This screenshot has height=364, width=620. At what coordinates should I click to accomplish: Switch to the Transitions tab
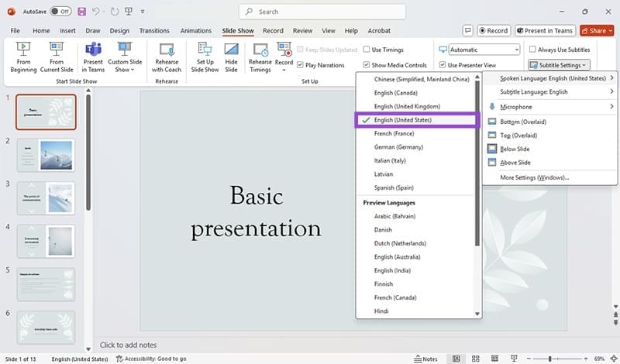point(154,31)
